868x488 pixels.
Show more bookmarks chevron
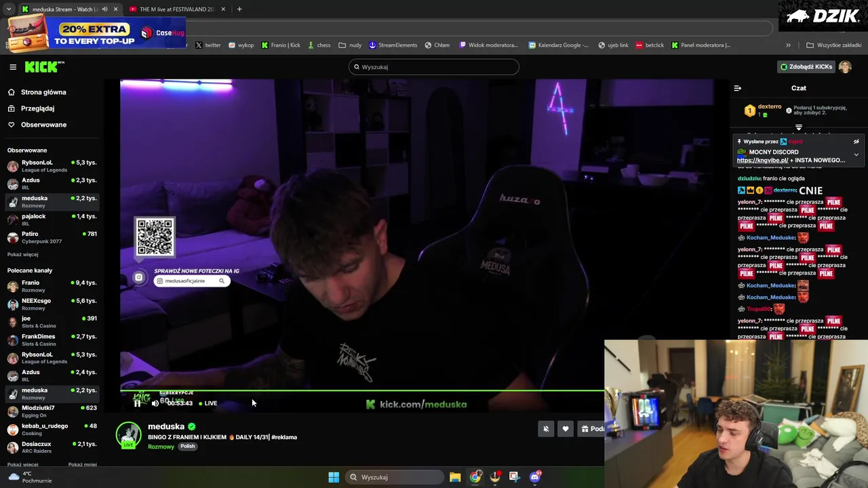tap(788, 45)
